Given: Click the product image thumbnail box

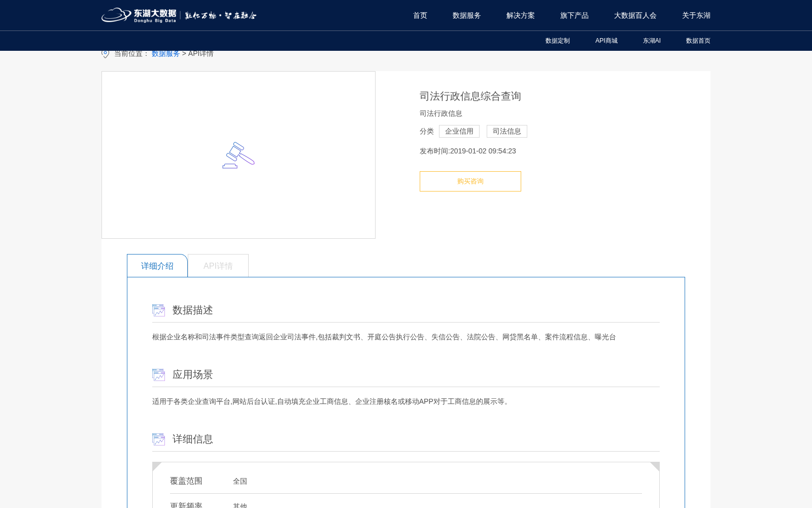Looking at the screenshot, I should (239, 155).
